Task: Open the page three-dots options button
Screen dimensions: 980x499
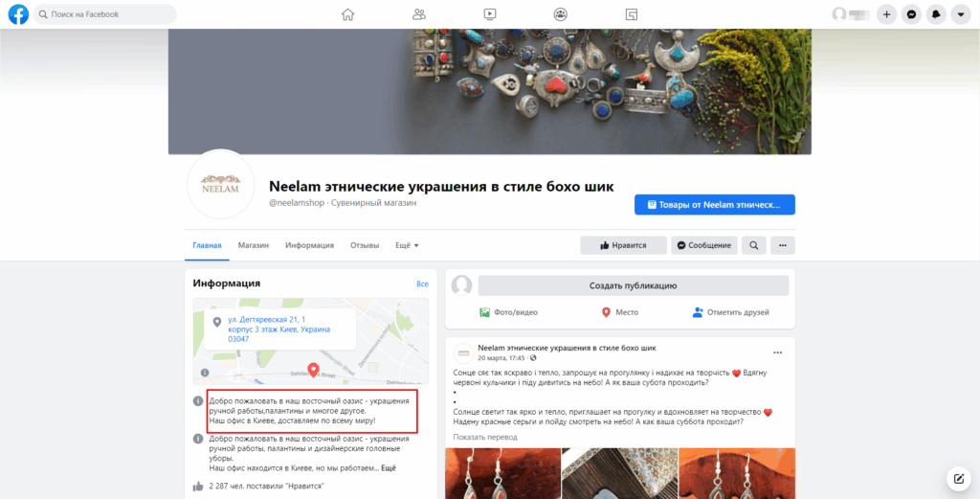Action: (783, 246)
